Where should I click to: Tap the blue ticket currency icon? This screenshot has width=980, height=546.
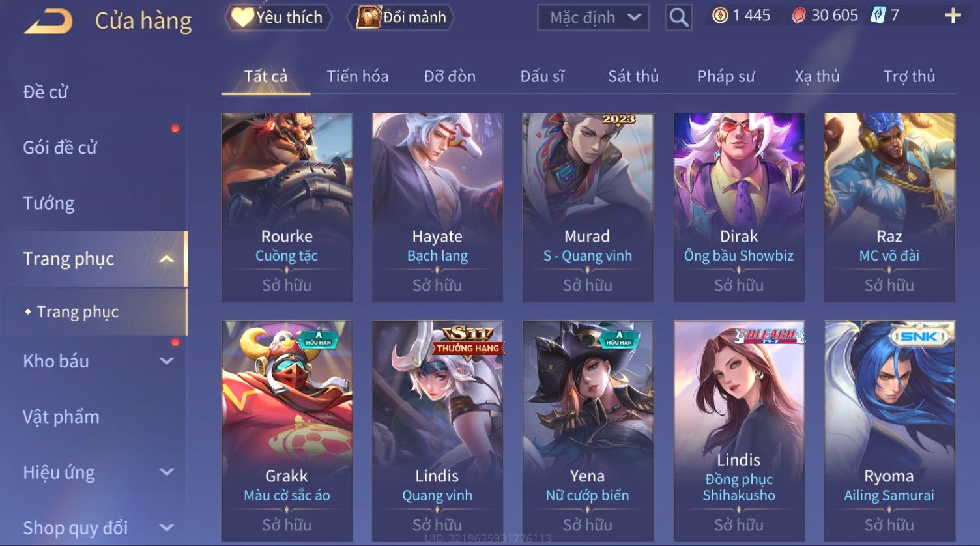pyautogui.click(x=878, y=16)
